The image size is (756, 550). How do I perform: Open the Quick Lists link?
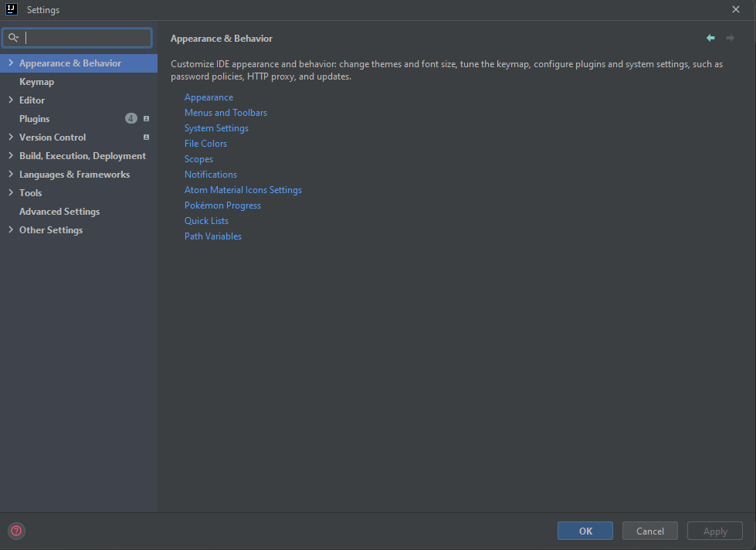click(x=206, y=220)
